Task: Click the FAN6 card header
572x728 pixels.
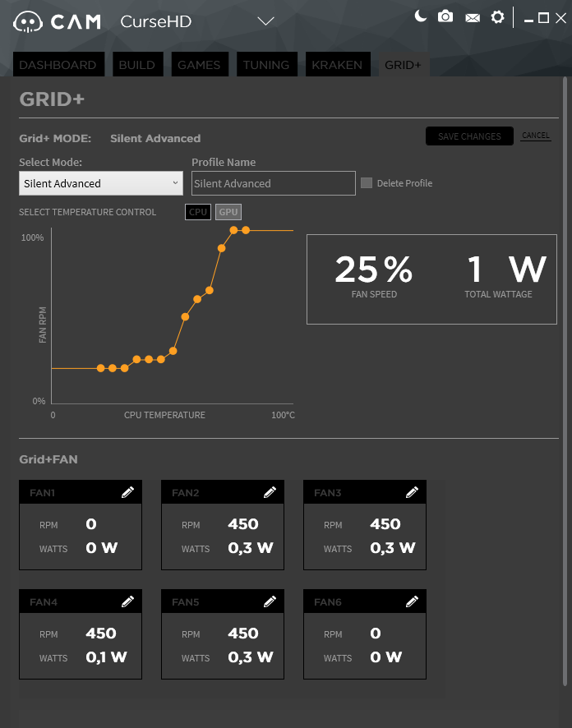Action: point(364,601)
